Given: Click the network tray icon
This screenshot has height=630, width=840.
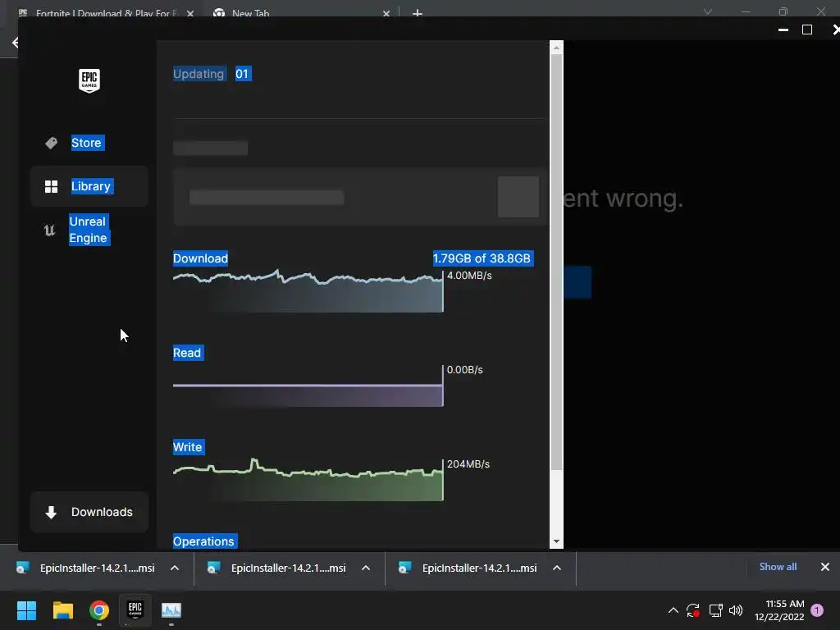Looking at the screenshot, I should (715, 610).
